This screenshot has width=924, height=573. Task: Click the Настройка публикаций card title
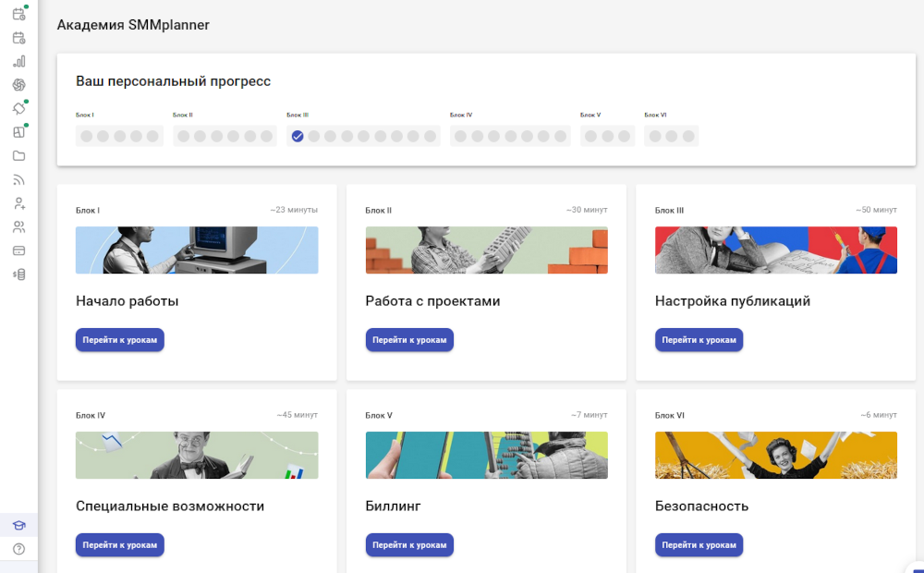click(733, 301)
